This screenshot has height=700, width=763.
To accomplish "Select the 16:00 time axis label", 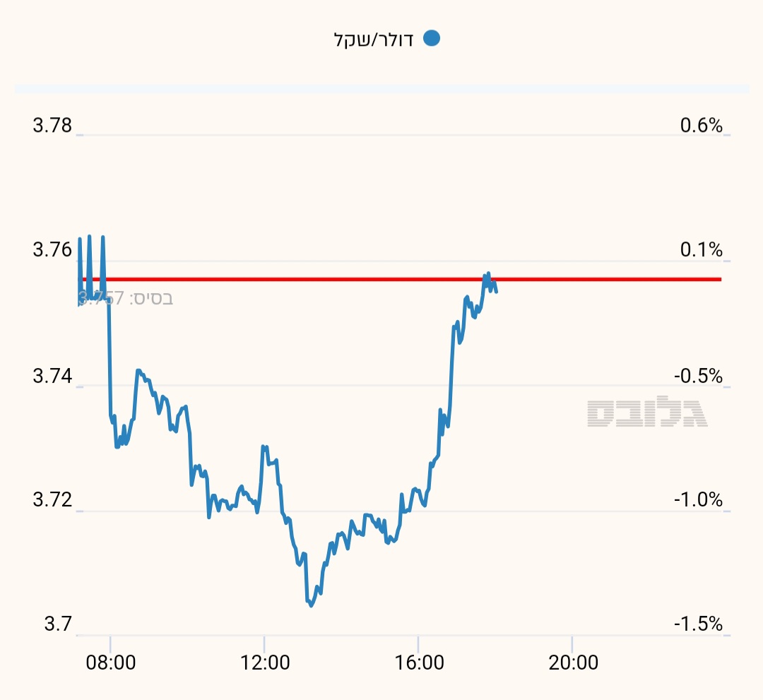I will pyautogui.click(x=419, y=663).
